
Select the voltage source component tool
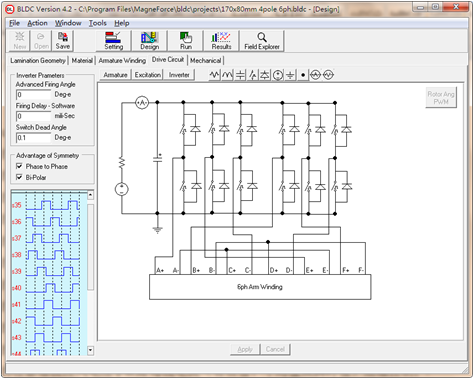(278, 75)
